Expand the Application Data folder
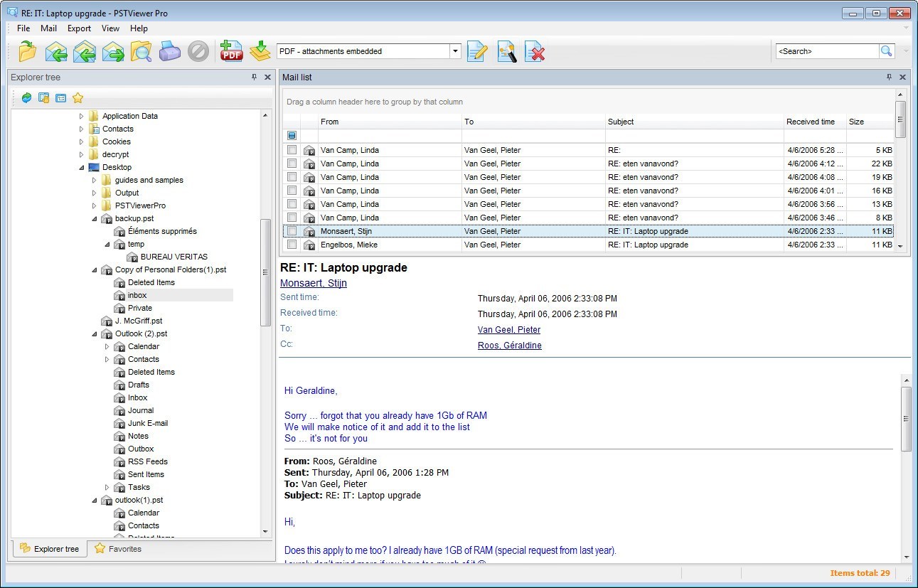Viewport: 918px width, 588px height. [x=81, y=116]
